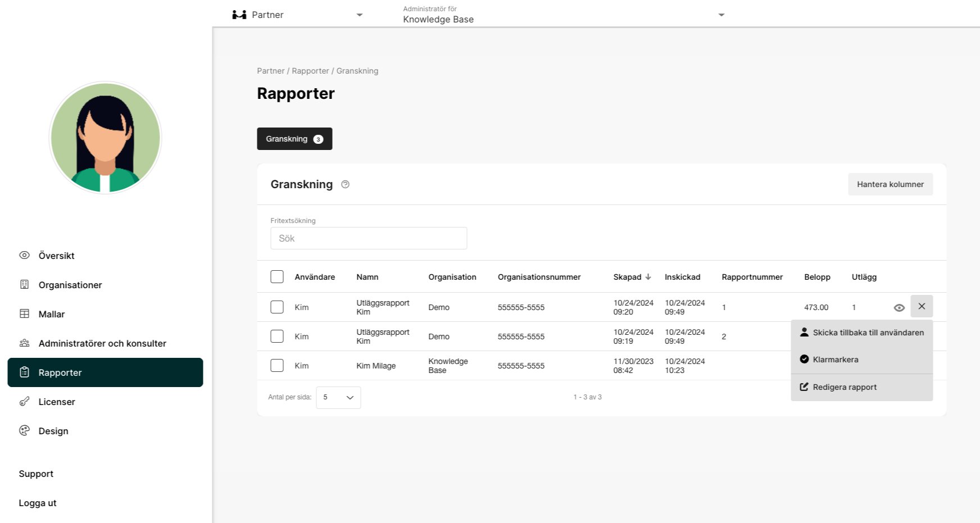This screenshot has width=980, height=523.
Task: Click the checkmark icon beside Klarmarkera
Action: [x=804, y=359]
